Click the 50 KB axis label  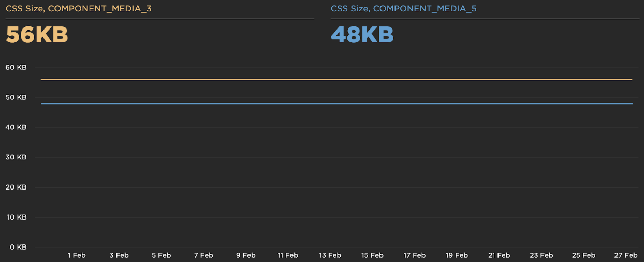pyautogui.click(x=16, y=97)
